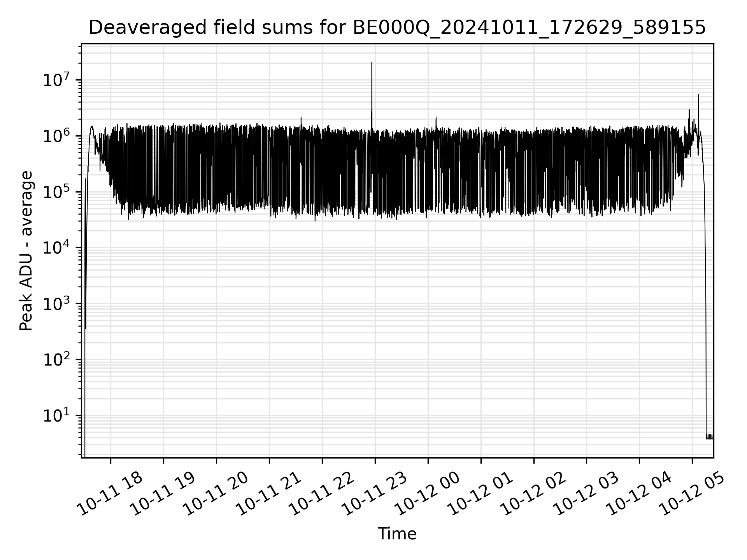
Task: Click x tick label '10-12 01'
Action: (480, 493)
